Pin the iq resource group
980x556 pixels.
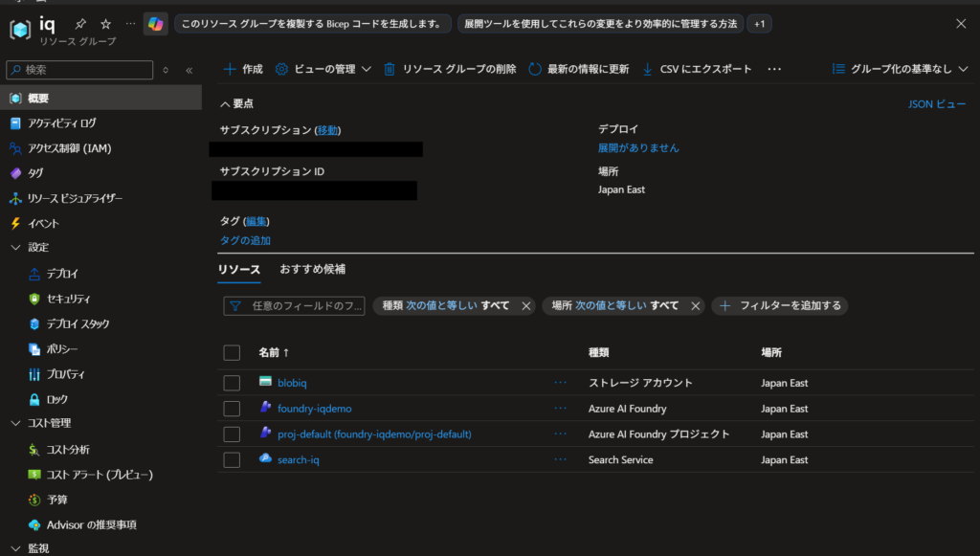(81, 23)
